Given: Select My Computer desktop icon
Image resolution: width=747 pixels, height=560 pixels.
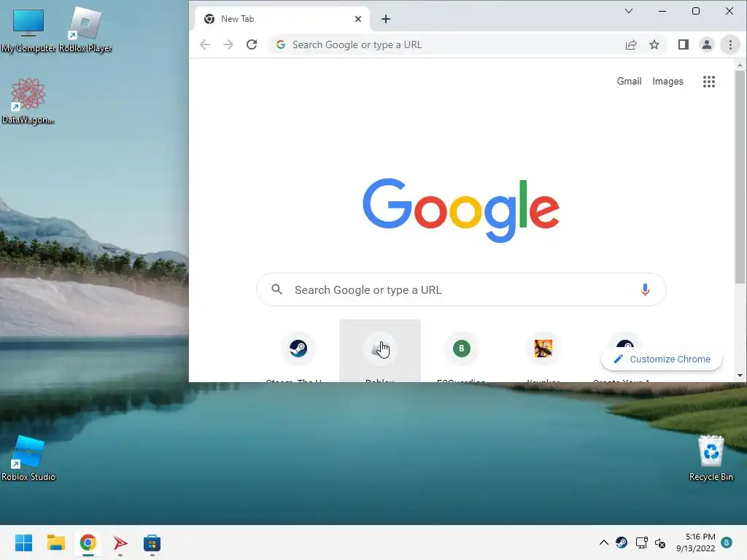Looking at the screenshot, I should coord(28,30).
